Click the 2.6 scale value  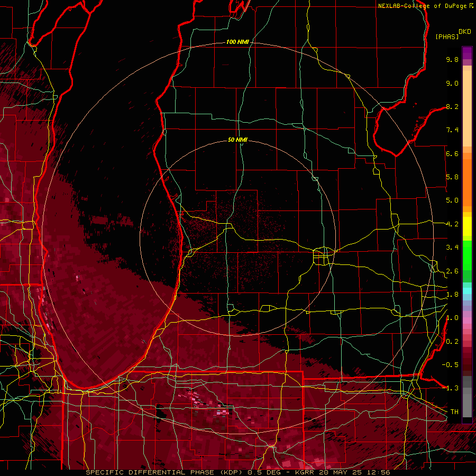452,271
